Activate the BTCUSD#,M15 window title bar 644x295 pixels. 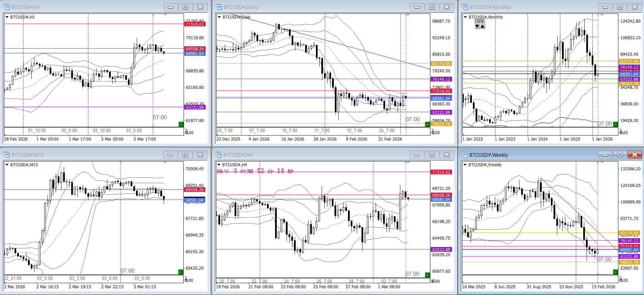(x=84, y=155)
